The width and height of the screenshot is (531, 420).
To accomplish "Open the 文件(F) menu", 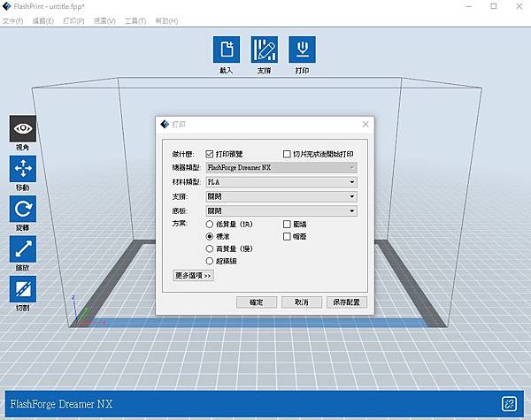I will (x=12, y=20).
